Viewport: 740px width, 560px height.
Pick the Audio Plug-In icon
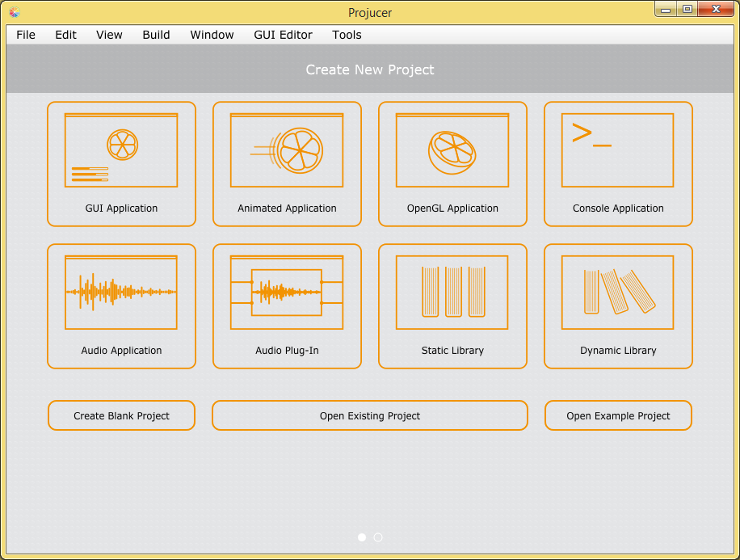coord(287,293)
